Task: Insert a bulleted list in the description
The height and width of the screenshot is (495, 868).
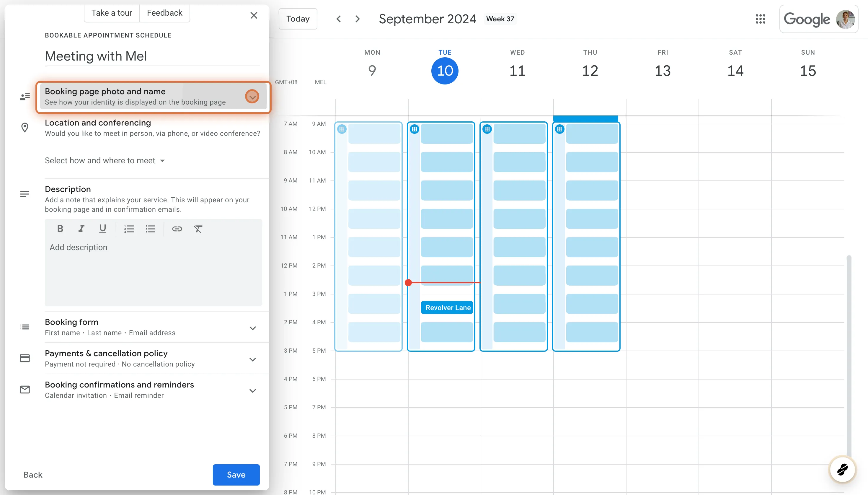Action: [150, 229]
